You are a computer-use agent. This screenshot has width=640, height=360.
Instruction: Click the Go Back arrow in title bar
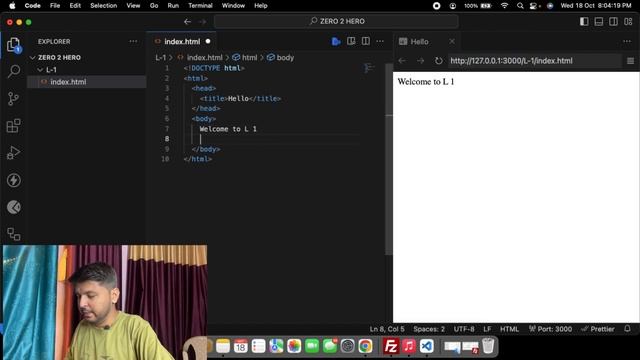[x=187, y=21]
